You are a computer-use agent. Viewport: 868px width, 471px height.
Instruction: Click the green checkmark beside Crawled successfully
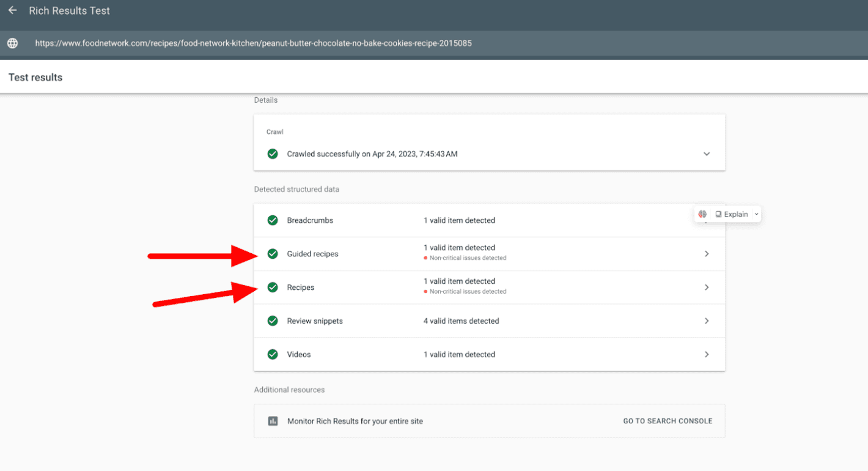pos(273,154)
